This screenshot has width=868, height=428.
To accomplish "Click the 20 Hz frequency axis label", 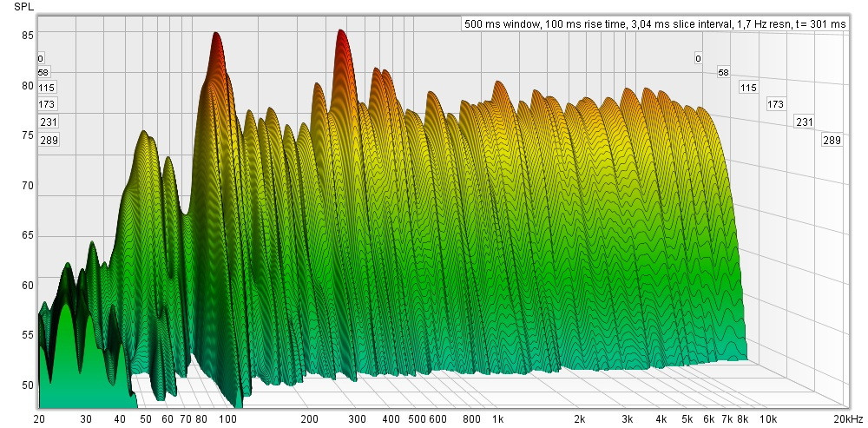I will point(39,419).
